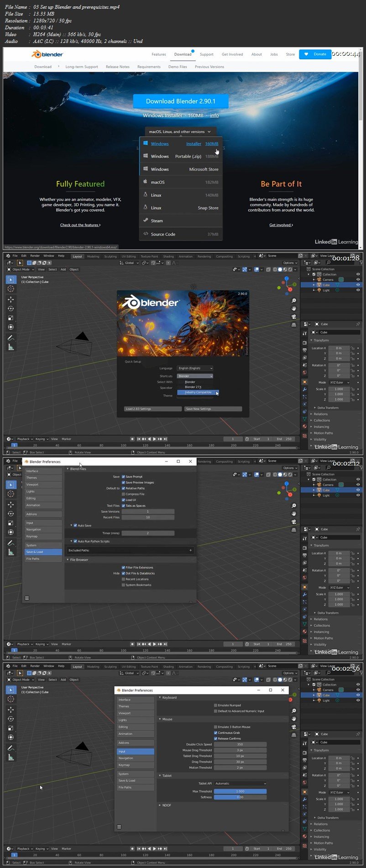Select the Annotate pencil tool in frame 00:01:28
Viewport: 366px width, 868px height.
tap(11, 338)
